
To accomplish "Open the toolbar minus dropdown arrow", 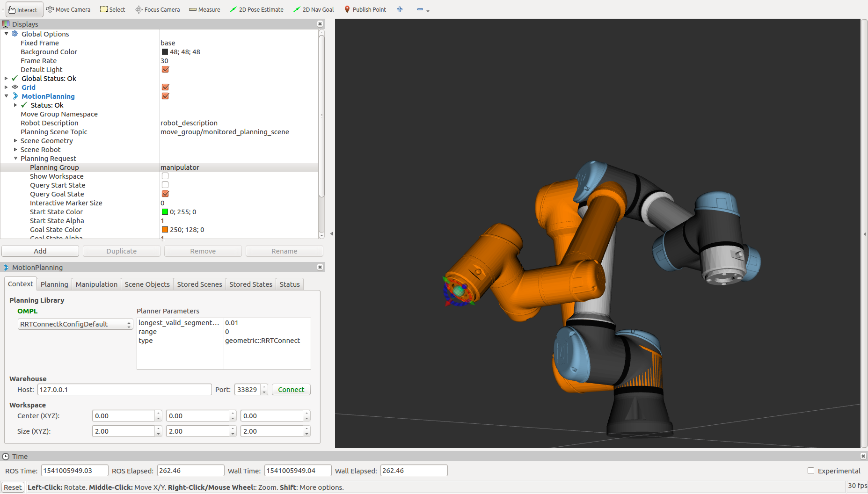I will pos(428,10).
